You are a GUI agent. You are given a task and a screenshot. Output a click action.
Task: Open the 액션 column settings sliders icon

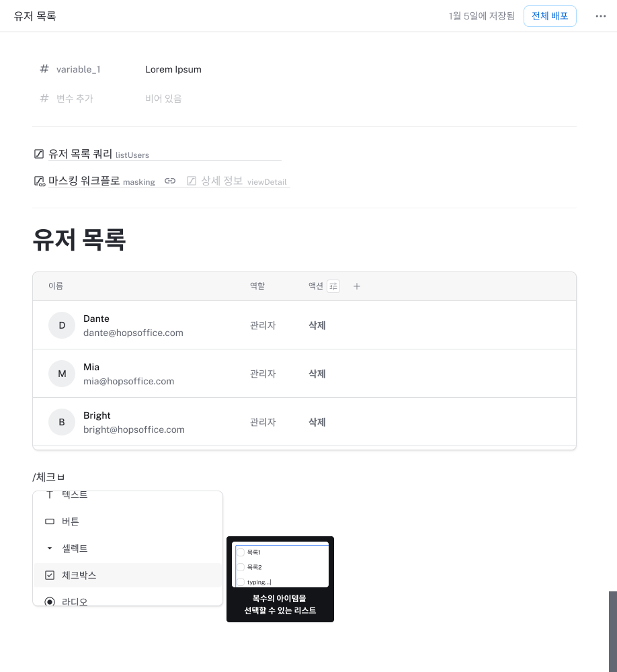tap(333, 286)
